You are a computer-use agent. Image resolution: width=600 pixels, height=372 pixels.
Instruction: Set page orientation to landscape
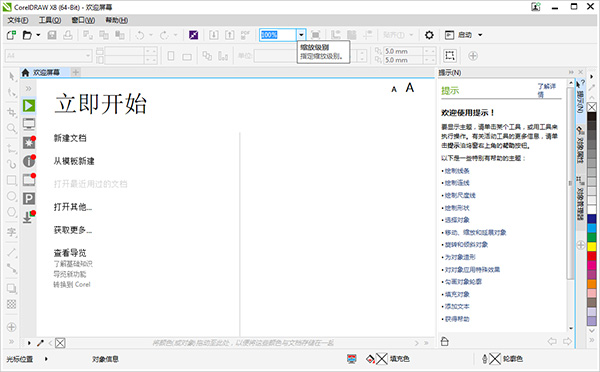pos(187,57)
